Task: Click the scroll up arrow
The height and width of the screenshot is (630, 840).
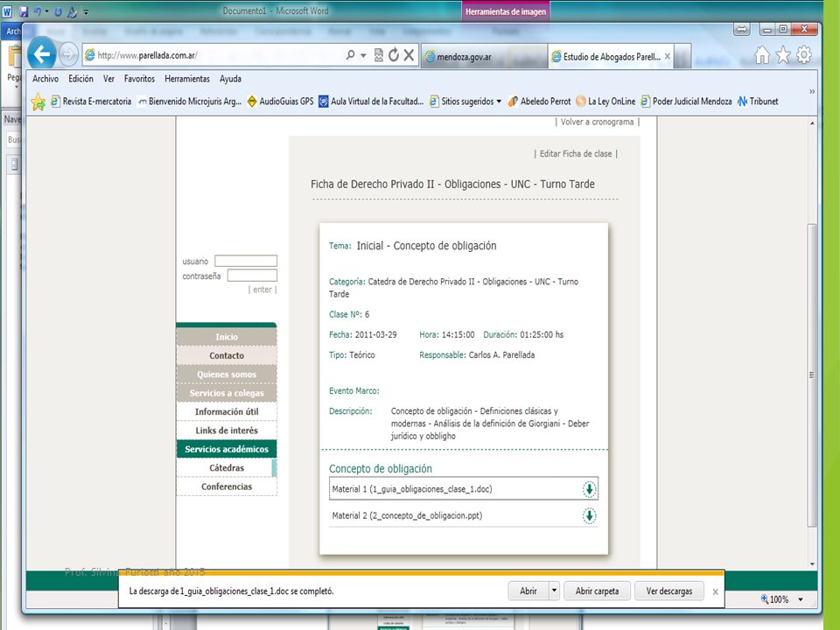Action: tap(812, 123)
